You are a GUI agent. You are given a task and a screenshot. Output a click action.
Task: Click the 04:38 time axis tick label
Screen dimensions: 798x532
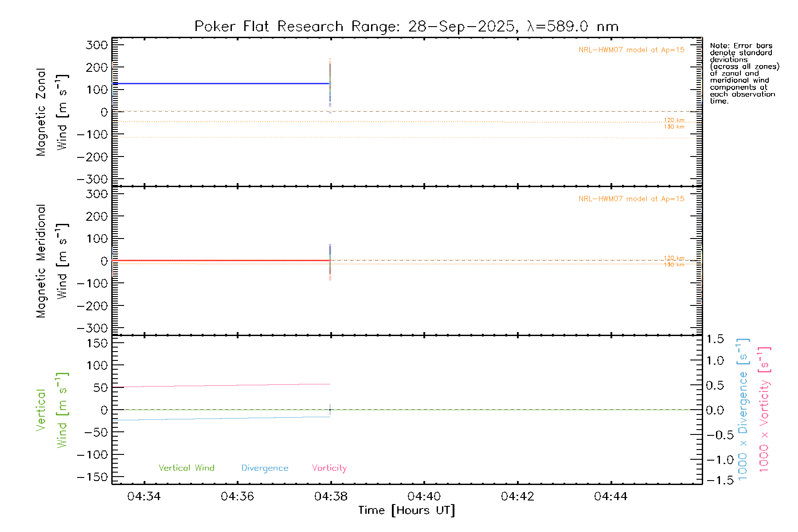click(x=331, y=497)
